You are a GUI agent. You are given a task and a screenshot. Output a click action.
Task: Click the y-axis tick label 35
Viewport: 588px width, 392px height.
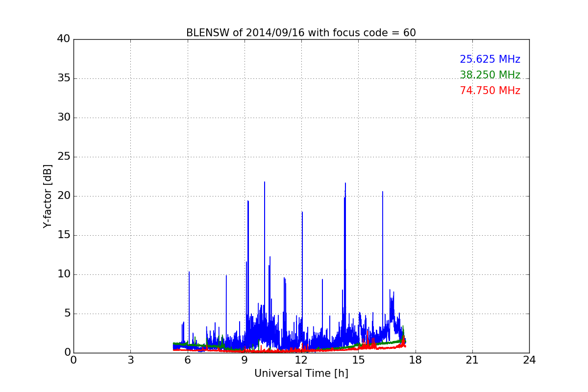pyautogui.click(x=63, y=78)
